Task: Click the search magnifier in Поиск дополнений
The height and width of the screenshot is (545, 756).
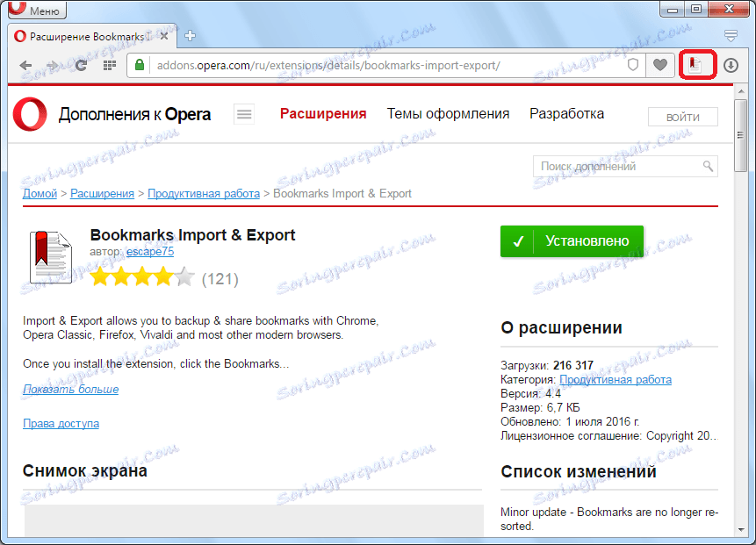Action: pyautogui.click(x=707, y=166)
